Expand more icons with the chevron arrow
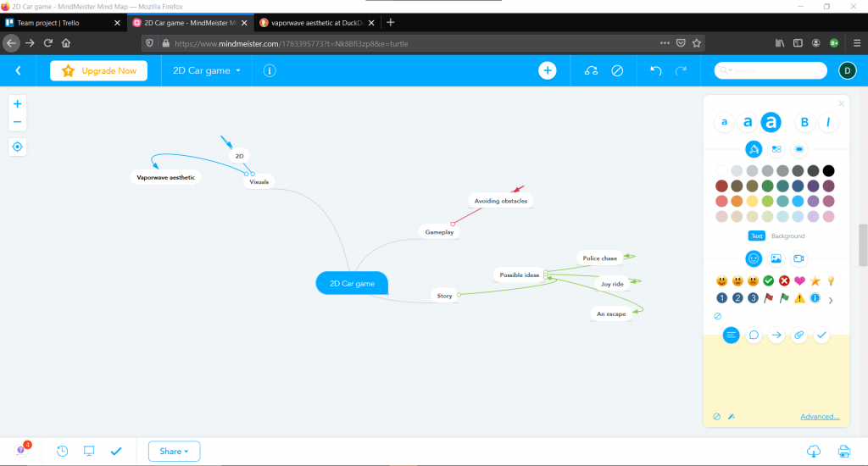 (x=830, y=299)
